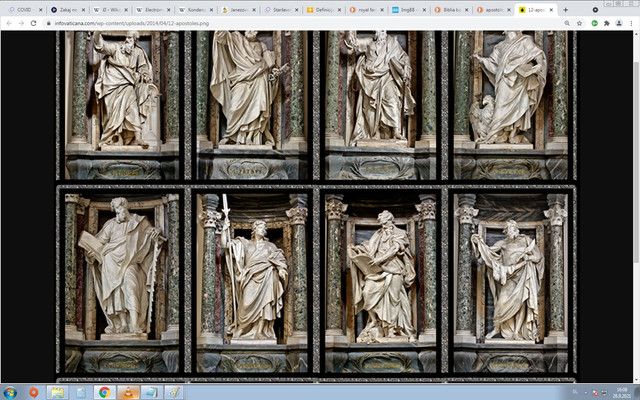Click the statue with an eagle
This screenshot has height=400, width=640.
pos(510,88)
